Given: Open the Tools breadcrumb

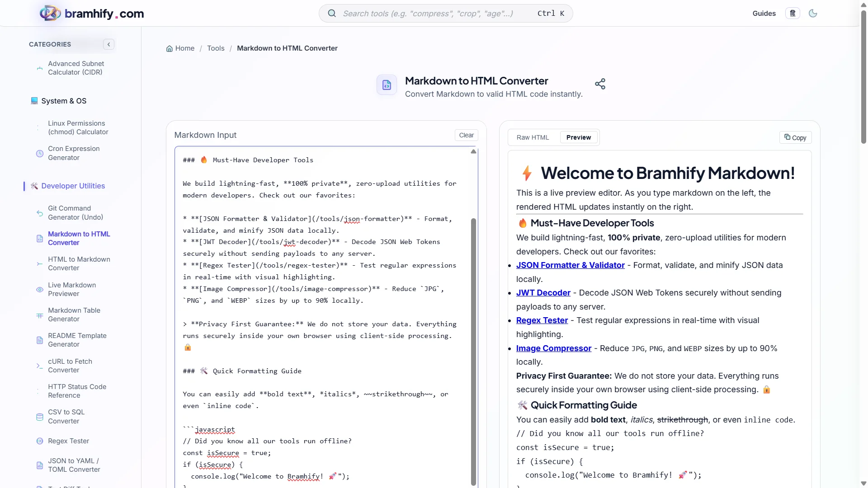Looking at the screenshot, I should coord(216,48).
